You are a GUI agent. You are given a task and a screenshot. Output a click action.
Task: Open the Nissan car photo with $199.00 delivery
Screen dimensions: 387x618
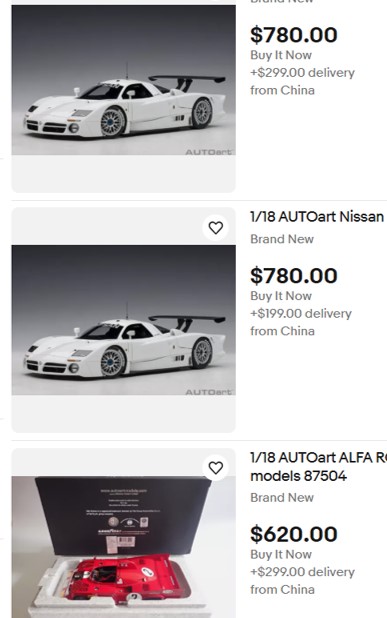pos(124,320)
